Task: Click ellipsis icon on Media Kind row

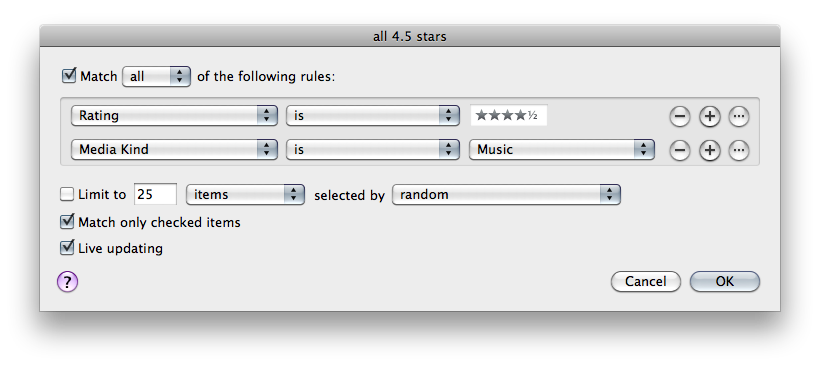Action: click(738, 151)
